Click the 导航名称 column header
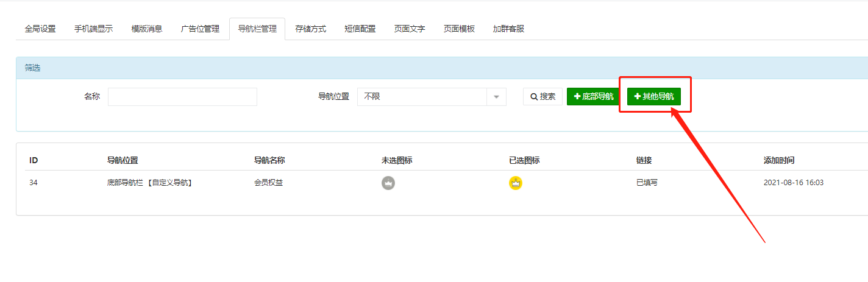The height and width of the screenshot is (282, 868). tap(269, 160)
